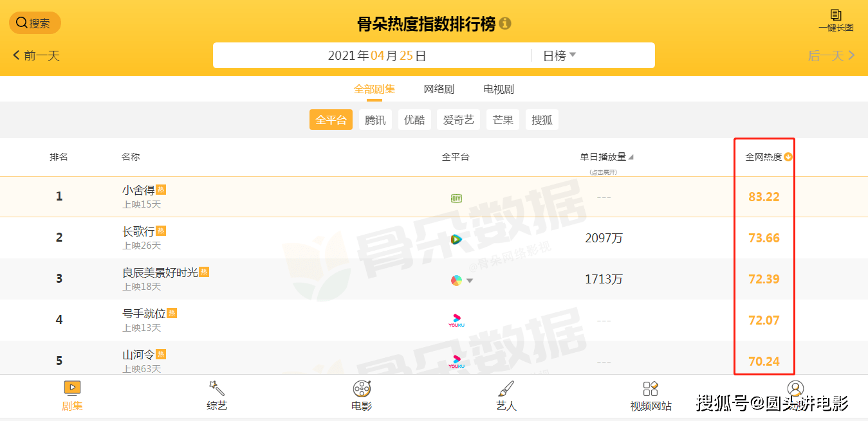Image resolution: width=868 pixels, height=421 pixels.
Task: Open the 山河令 show title
Action: click(x=138, y=355)
